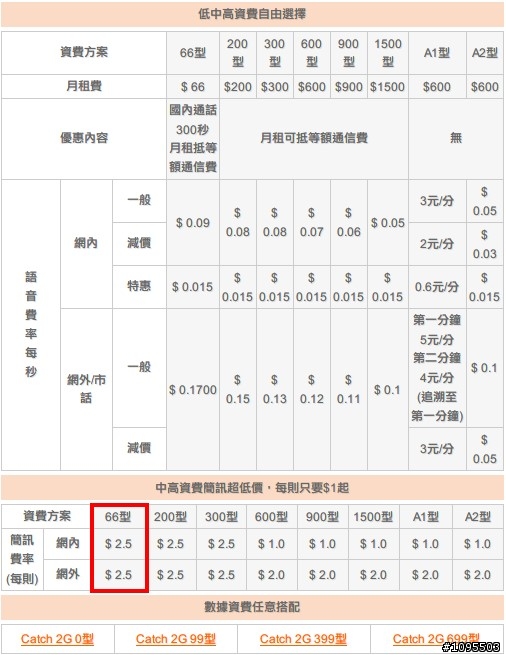The width and height of the screenshot is (506, 655).
Task: Select A2型 網內 SMS rate $ 1.0
Action: 478,544
